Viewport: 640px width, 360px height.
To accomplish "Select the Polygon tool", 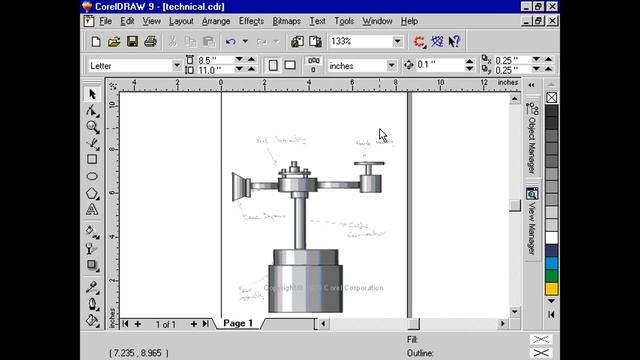I will (92, 193).
